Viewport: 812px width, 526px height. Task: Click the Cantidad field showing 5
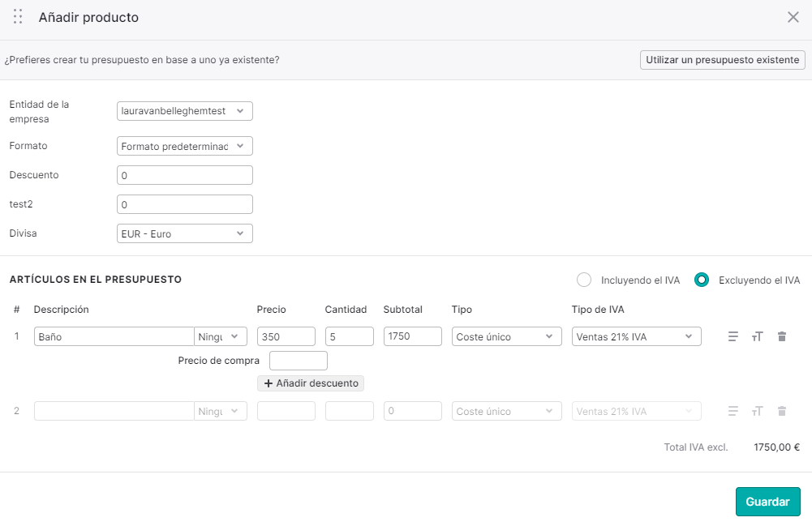(x=350, y=336)
